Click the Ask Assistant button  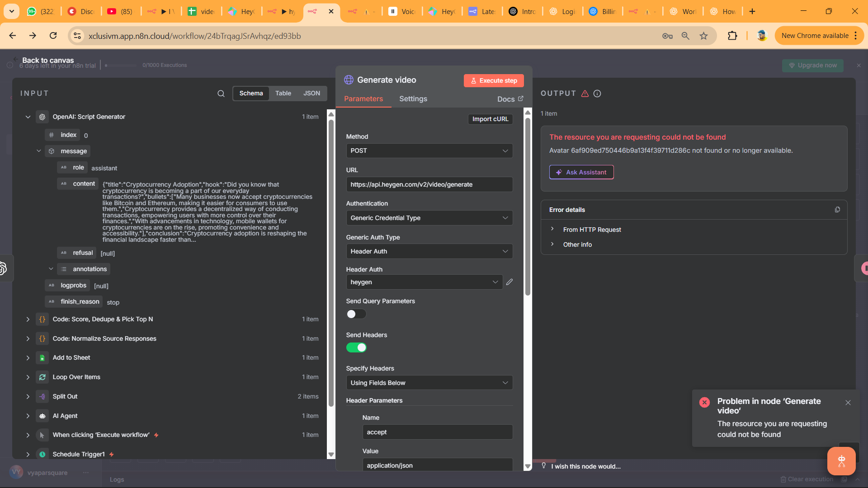[x=581, y=172]
